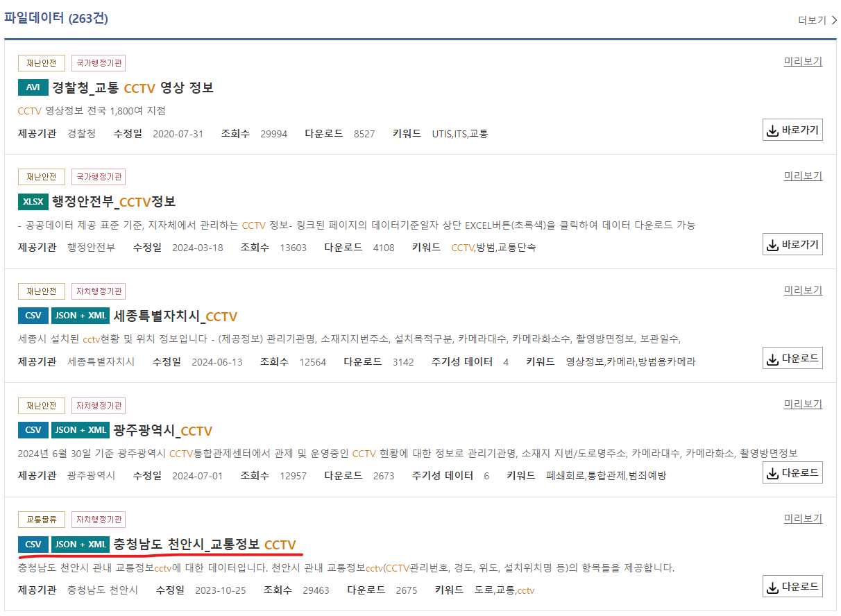Click keyword 도로,교통,cctv
Viewport: 841px width, 616px height.
[504, 590]
